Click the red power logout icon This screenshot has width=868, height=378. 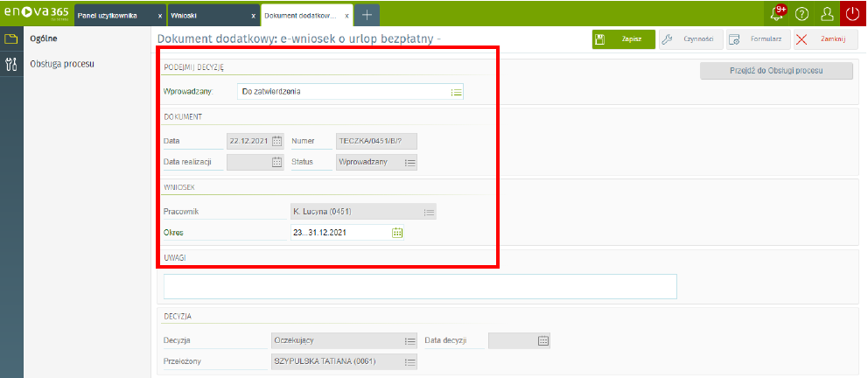854,14
